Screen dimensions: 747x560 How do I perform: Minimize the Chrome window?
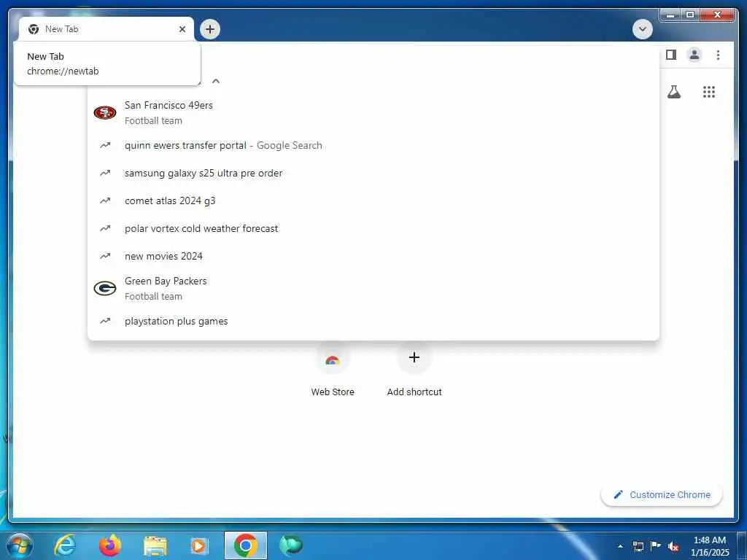pyautogui.click(x=670, y=15)
